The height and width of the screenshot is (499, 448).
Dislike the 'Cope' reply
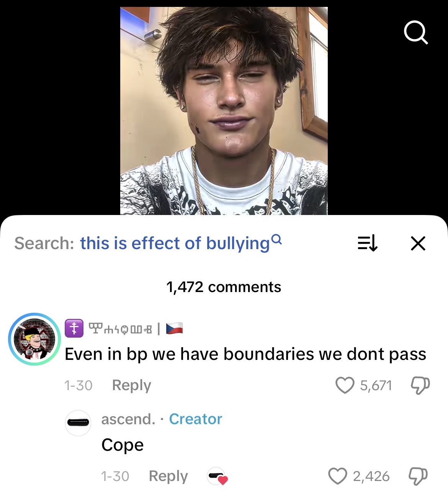418,476
